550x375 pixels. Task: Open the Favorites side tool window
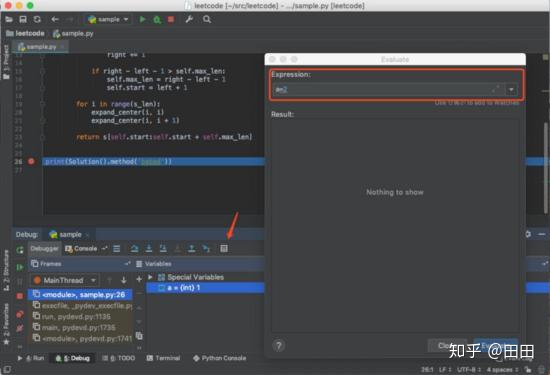tap(6, 324)
